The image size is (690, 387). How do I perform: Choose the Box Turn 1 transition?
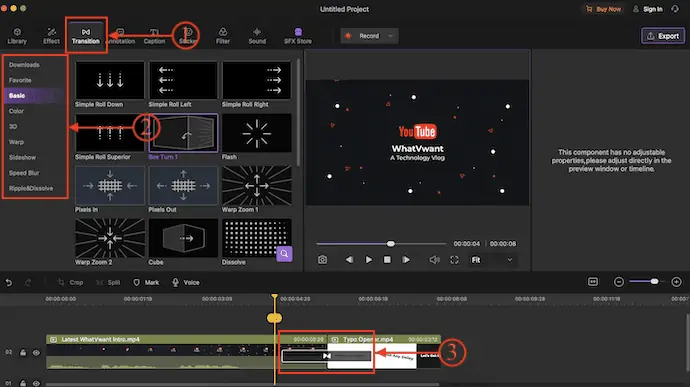coord(183,133)
